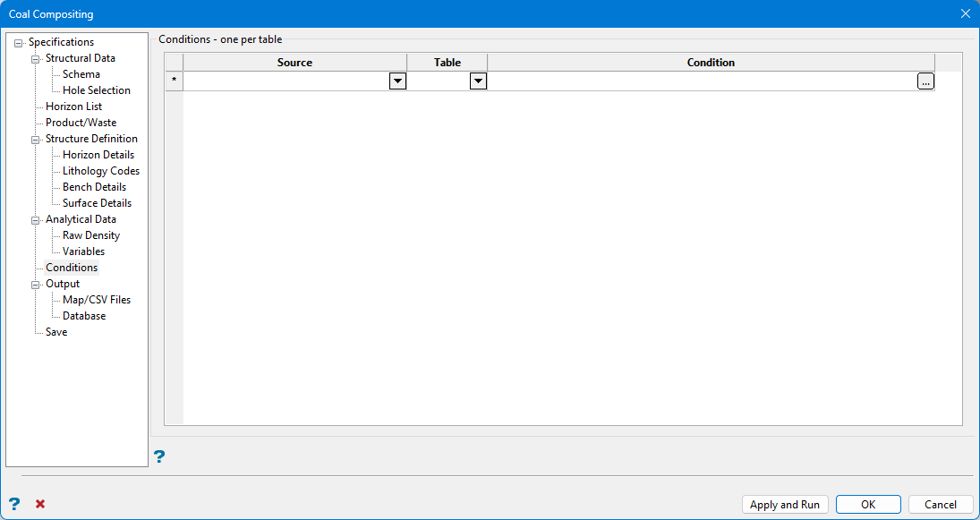Collapse the Structure Definition node

click(x=36, y=140)
